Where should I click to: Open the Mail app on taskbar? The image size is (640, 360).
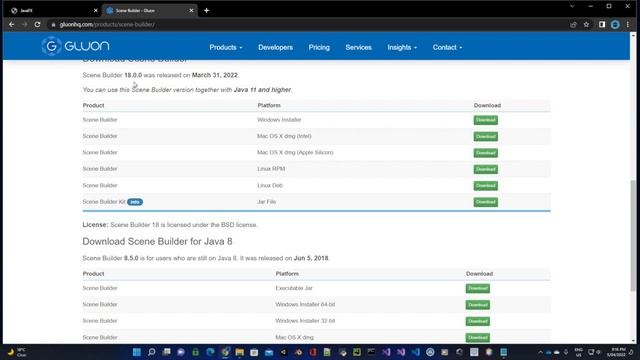269,352
